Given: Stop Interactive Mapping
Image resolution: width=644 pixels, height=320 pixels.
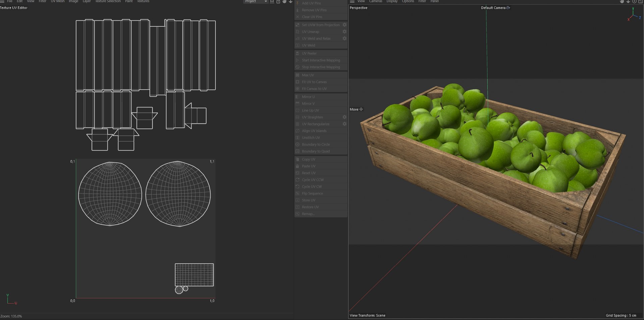Looking at the screenshot, I should [x=321, y=67].
